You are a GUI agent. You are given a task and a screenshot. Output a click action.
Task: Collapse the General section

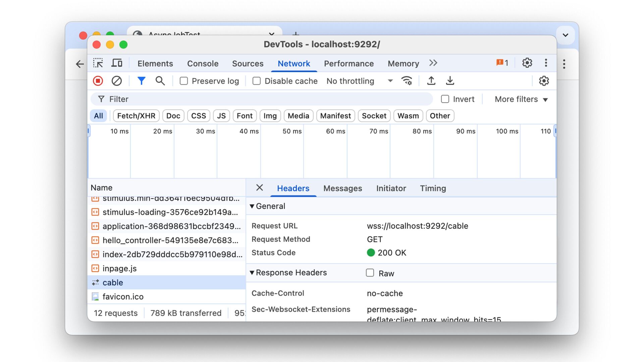252,206
